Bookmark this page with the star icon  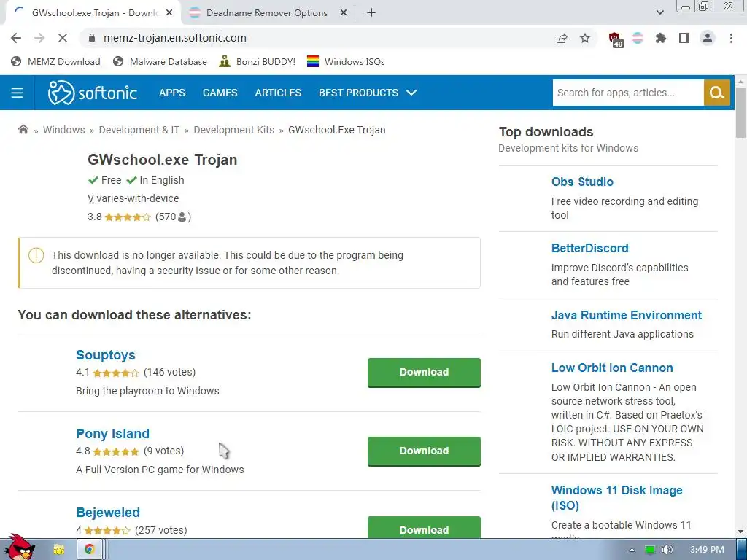585,38
